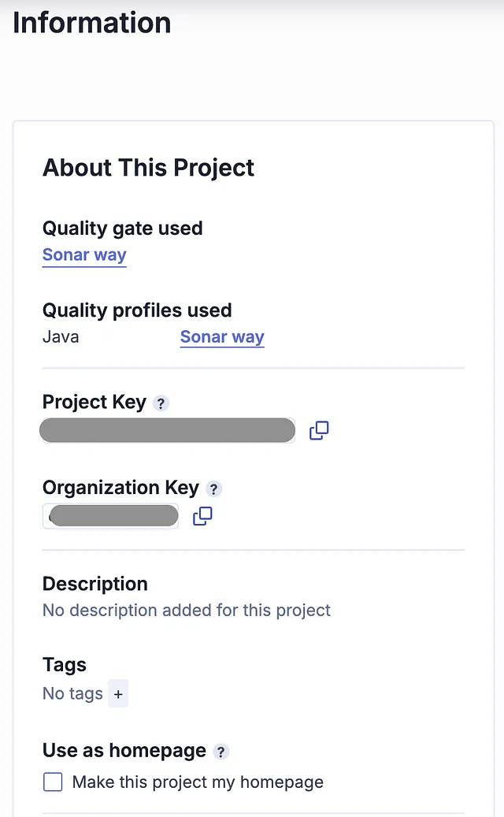Click the 'Make this project my homepage' label
The width and height of the screenshot is (504, 817).
198,782
